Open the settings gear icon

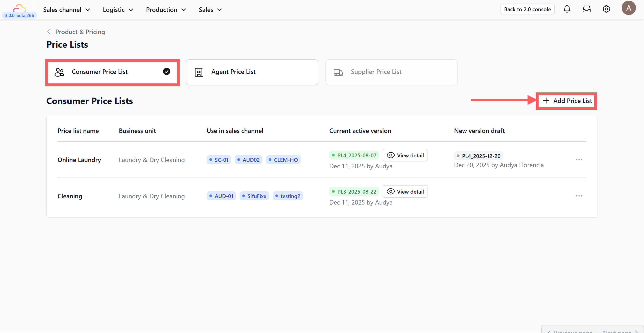pyautogui.click(x=606, y=9)
